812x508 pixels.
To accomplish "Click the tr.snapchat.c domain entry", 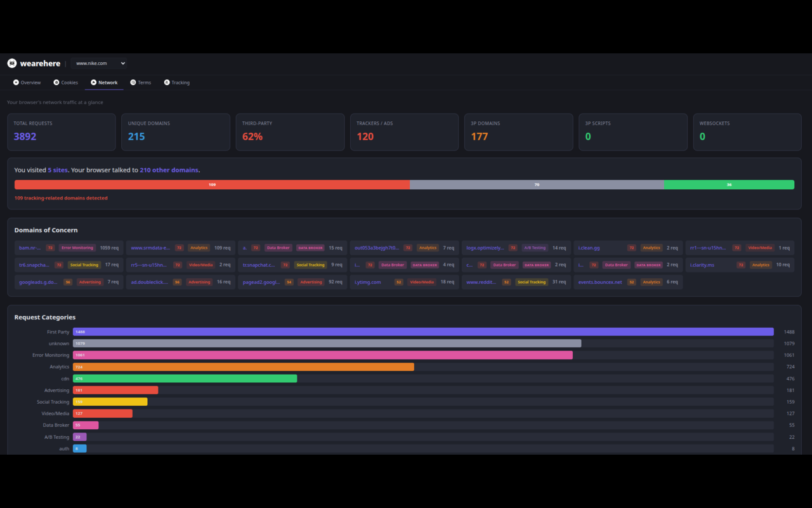I will (x=259, y=265).
